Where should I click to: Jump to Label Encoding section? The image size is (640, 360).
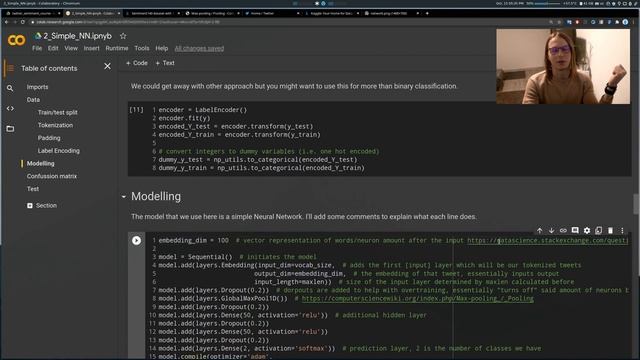pyautogui.click(x=59, y=151)
